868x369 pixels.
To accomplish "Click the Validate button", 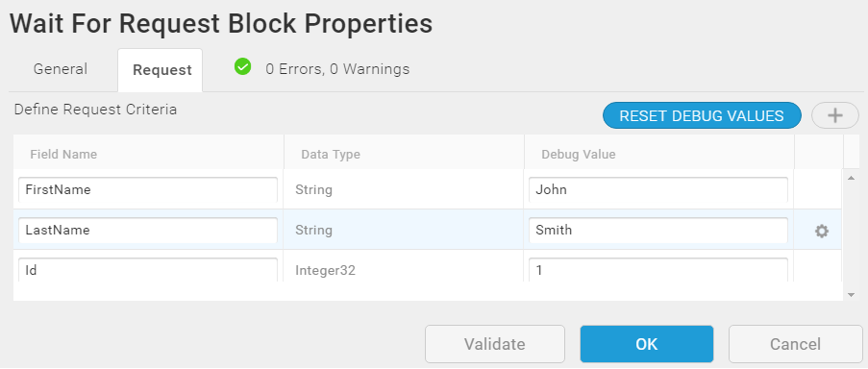I will coord(494,344).
